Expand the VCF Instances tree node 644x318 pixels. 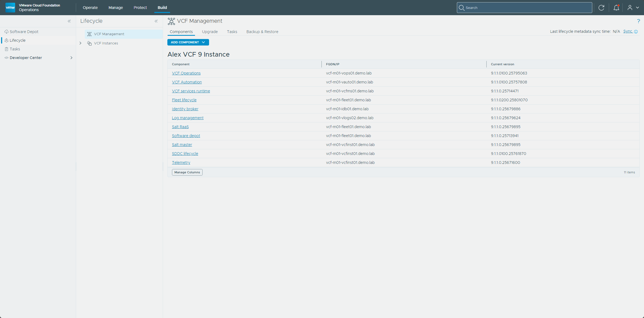pyautogui.click(x=80, y=43)
